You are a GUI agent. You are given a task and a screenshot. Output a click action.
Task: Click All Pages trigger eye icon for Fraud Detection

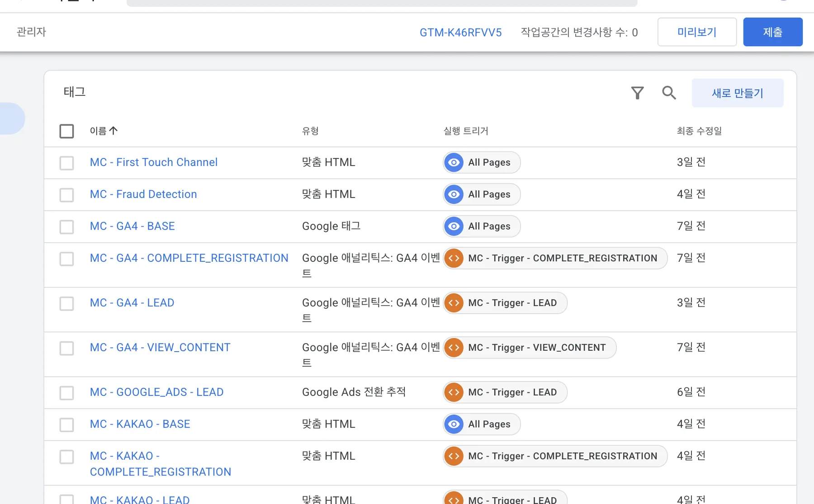tap(454, 194)
